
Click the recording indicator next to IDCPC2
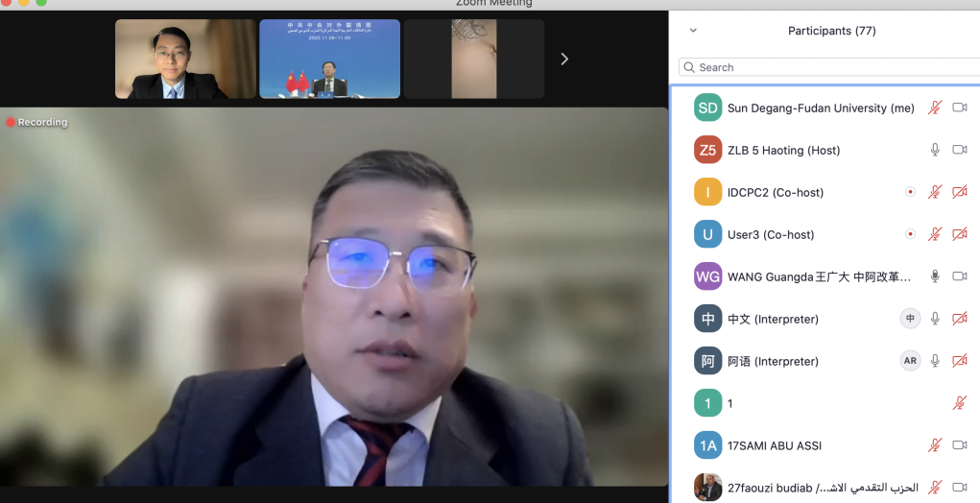point(910,192)
